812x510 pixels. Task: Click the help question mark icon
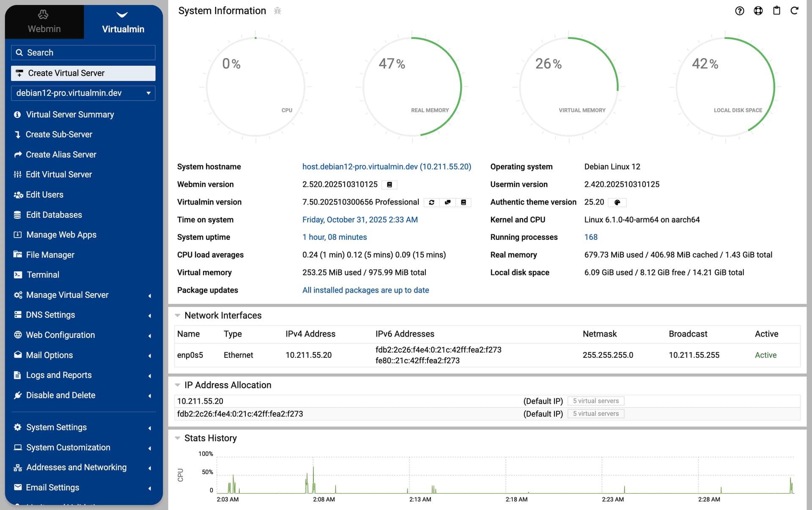[x=739, y=11]
